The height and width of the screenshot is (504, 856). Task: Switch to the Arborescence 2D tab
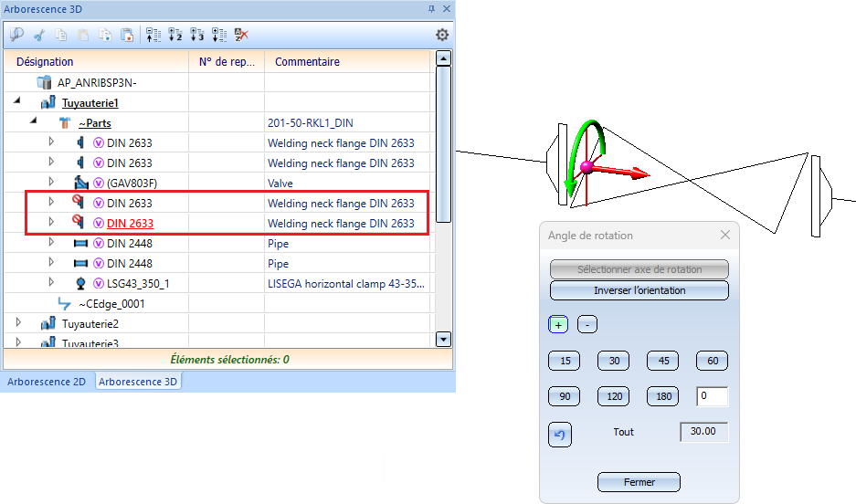(47, 382)
